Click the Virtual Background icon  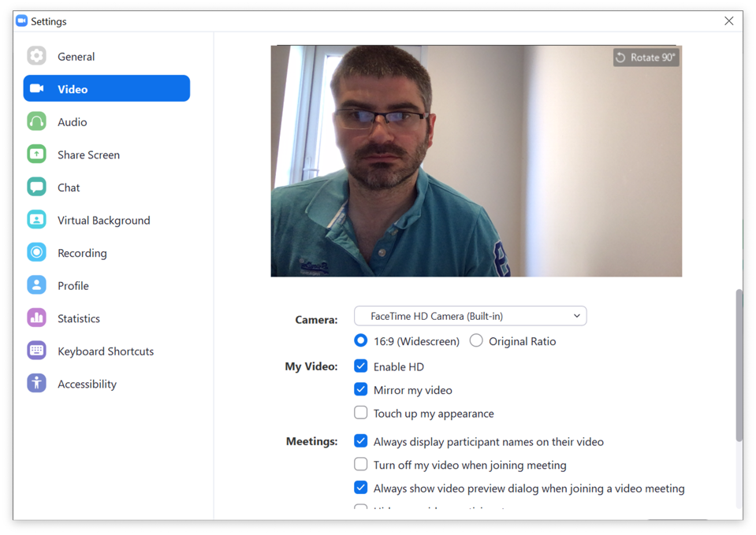[x=36, y=220]
